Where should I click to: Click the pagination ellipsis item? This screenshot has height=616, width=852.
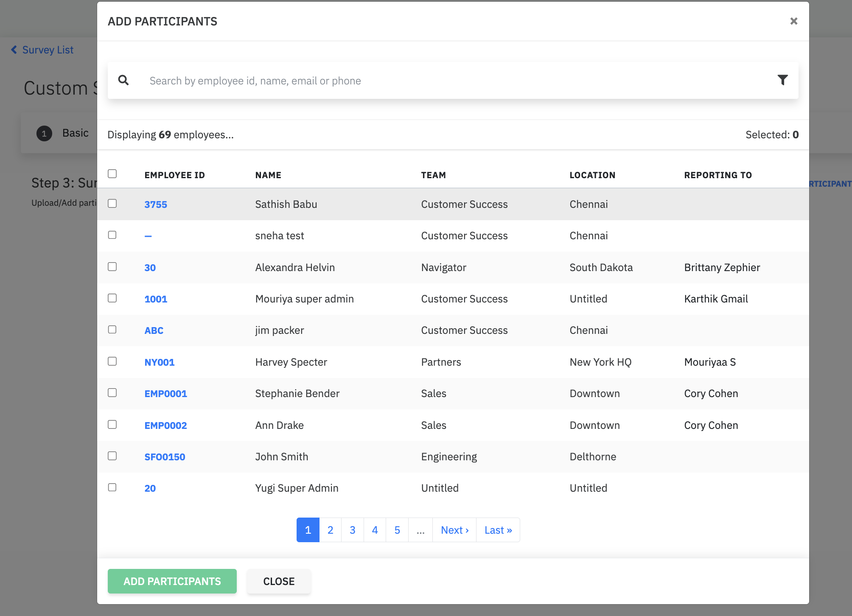(420, 530)
